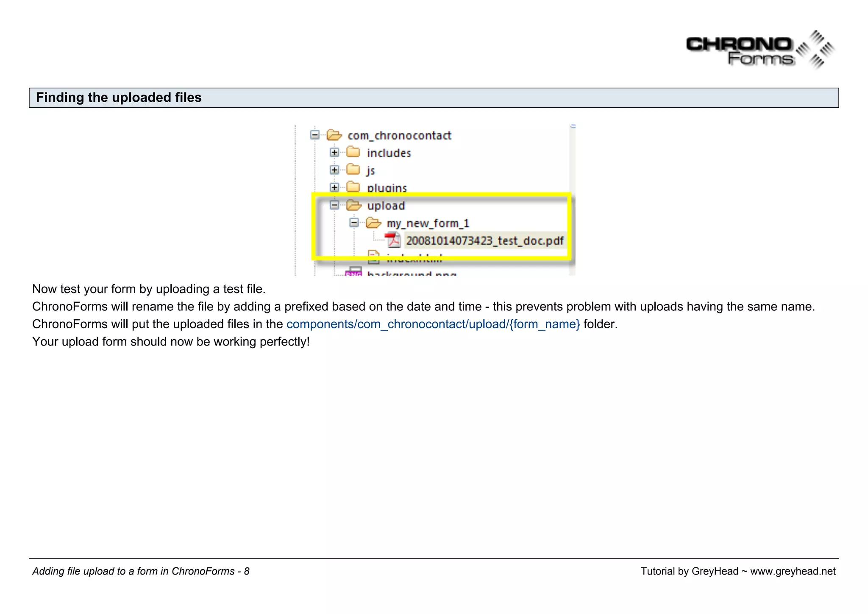Click the js folder icon
868x614 pixels.
pyautogui.click(x=353, y=170)
